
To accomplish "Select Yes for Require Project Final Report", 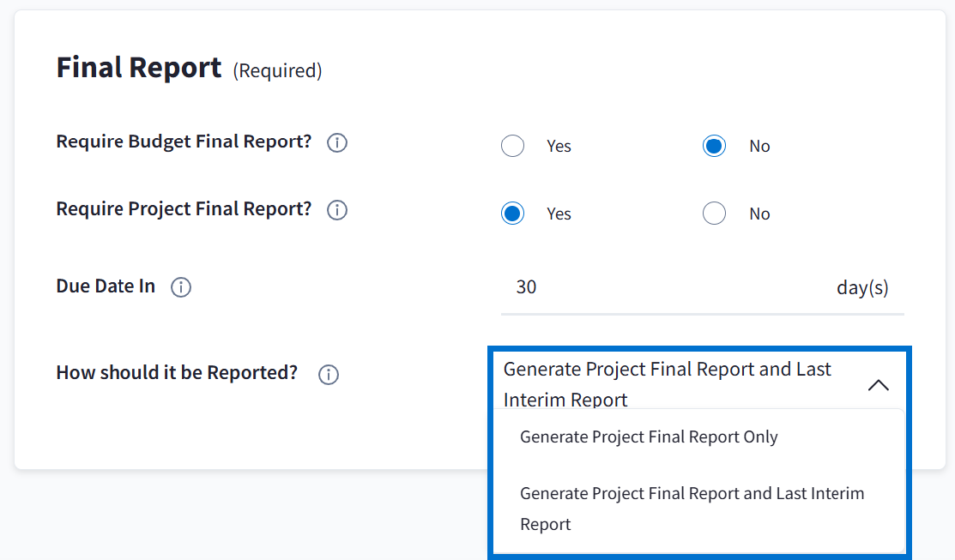I will click(x=512, y=214).
